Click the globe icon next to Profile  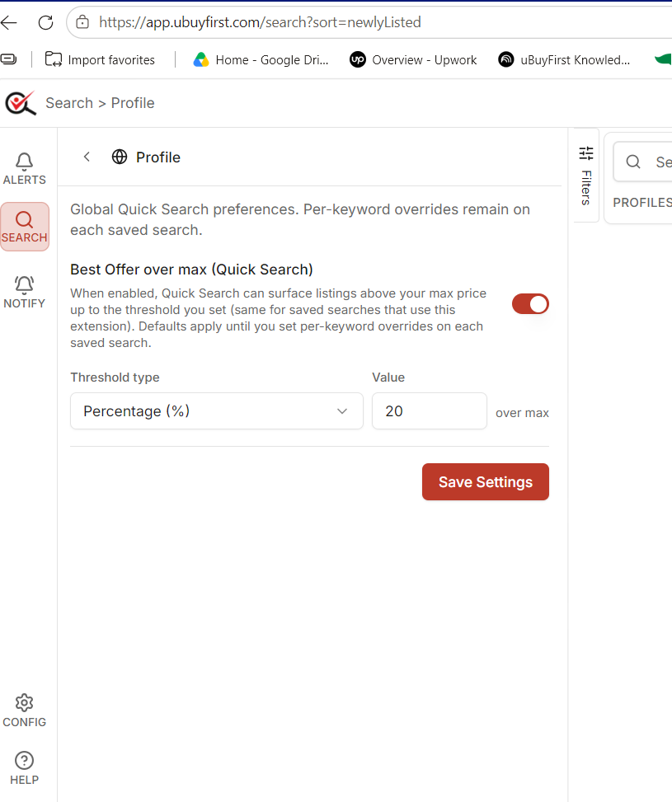(x=120, y=157)
